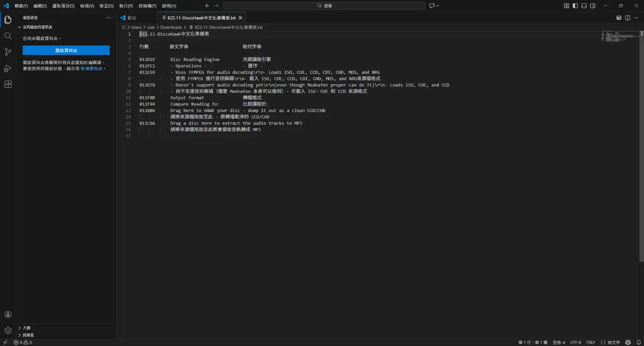
Task: Open Source Control view icon
Action: pos(8,52)
